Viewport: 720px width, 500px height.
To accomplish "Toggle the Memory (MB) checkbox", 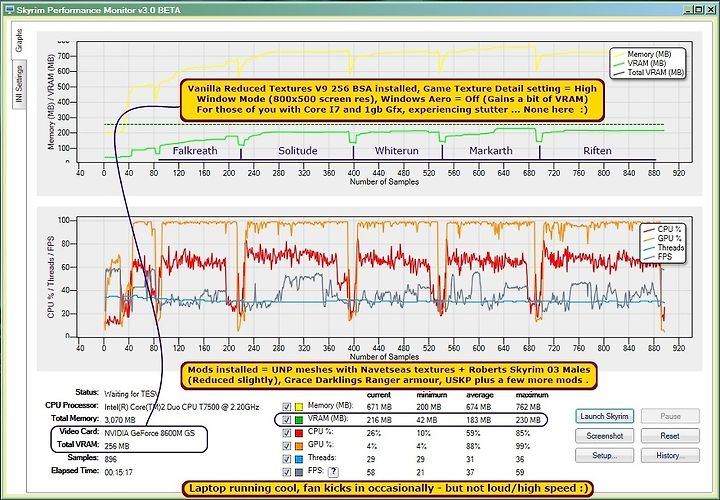I will coord(287,407).
